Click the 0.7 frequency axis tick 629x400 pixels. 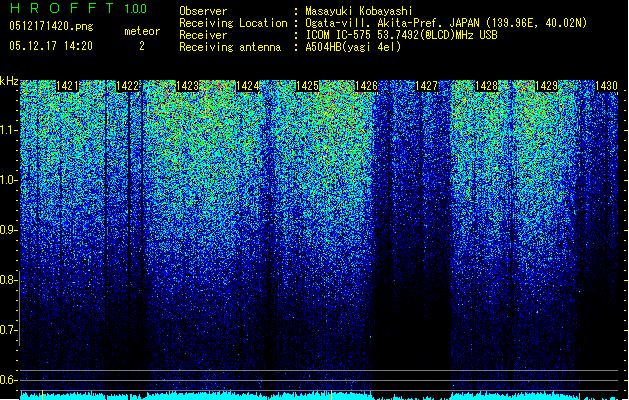tap(9, 330)
